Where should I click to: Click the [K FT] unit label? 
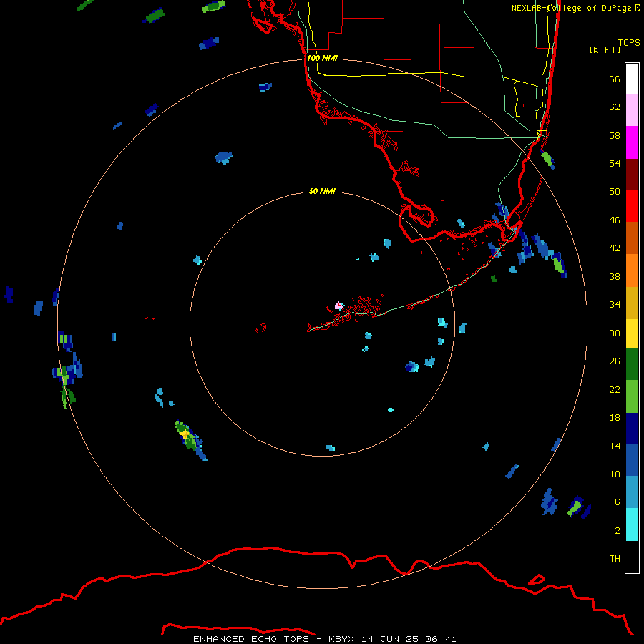pyautogui.click(x=605, y=49)
